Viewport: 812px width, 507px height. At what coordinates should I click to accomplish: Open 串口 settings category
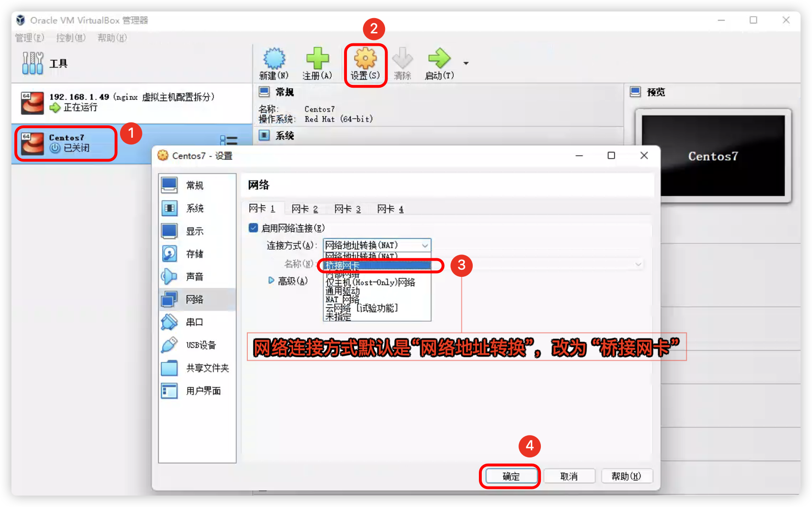click(x=197, y=322)
